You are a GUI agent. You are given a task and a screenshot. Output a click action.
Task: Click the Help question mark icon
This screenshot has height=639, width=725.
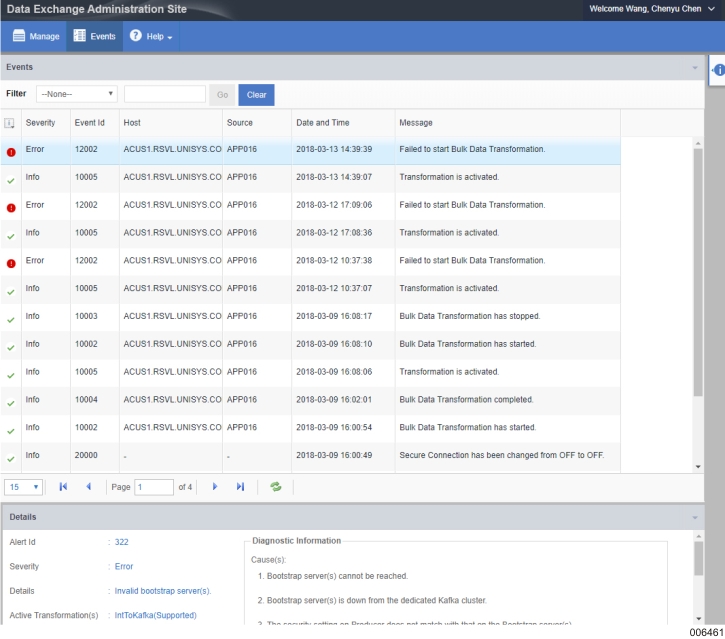pos(135,36)
